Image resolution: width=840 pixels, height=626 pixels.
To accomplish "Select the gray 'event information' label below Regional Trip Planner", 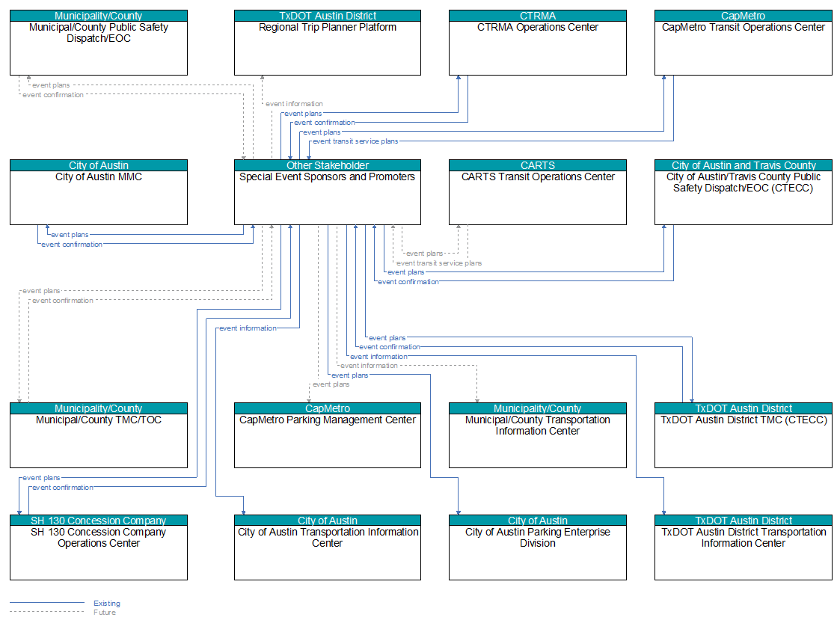I will pos(294,104).
